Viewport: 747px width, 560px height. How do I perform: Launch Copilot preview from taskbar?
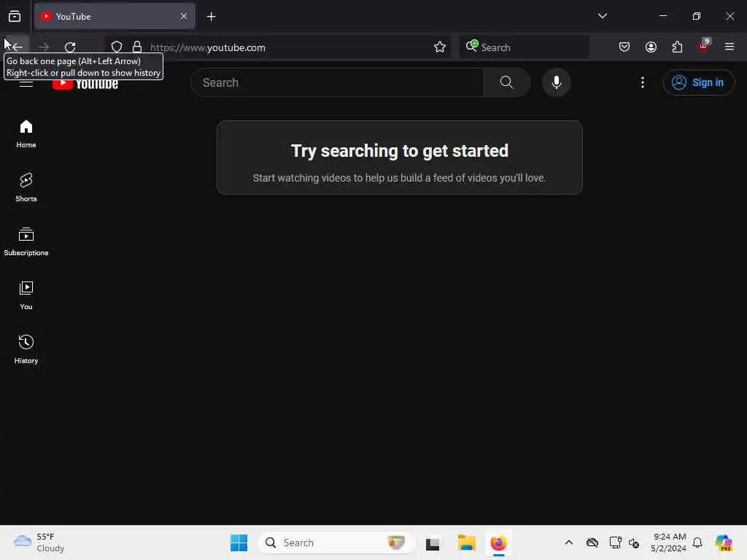[x=724, y=542]
